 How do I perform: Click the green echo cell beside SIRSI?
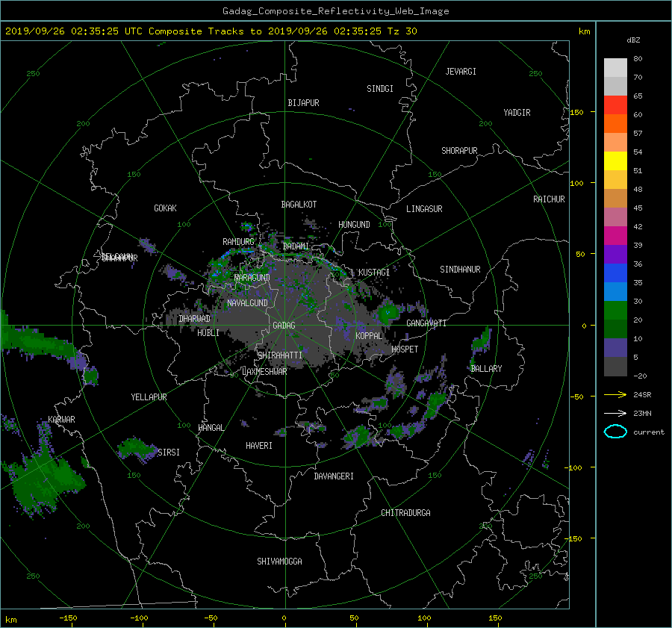pyautogui.click(x=137, y=450)
